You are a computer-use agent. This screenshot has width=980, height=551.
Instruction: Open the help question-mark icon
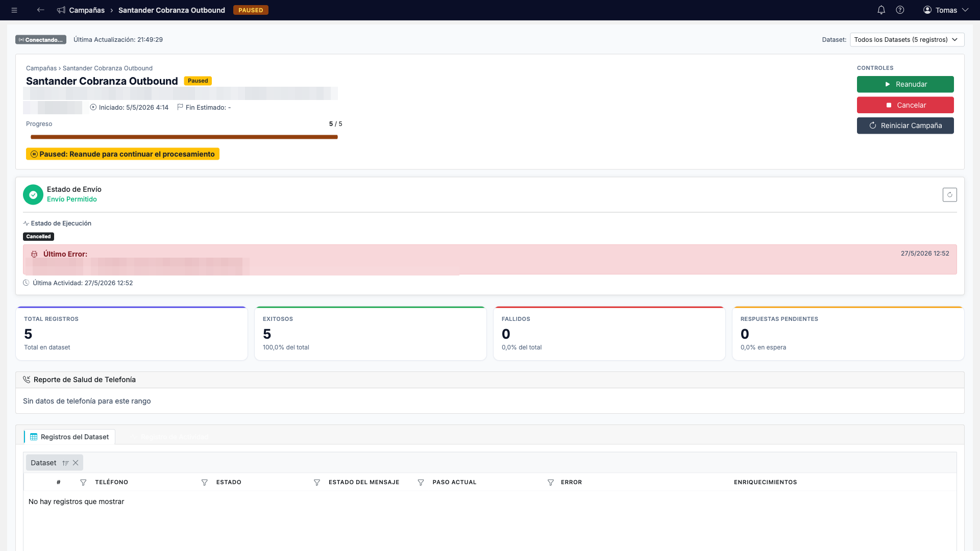[x=900, y=10]
